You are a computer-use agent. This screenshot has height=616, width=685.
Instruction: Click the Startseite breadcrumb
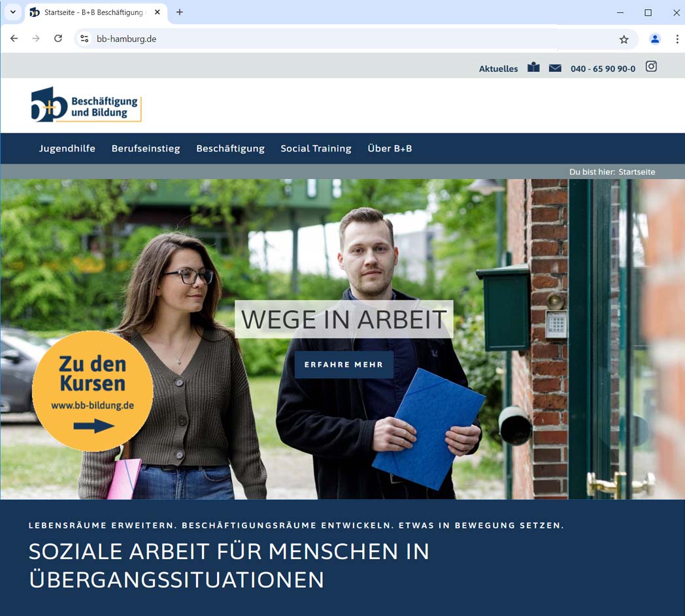[637, 172]
